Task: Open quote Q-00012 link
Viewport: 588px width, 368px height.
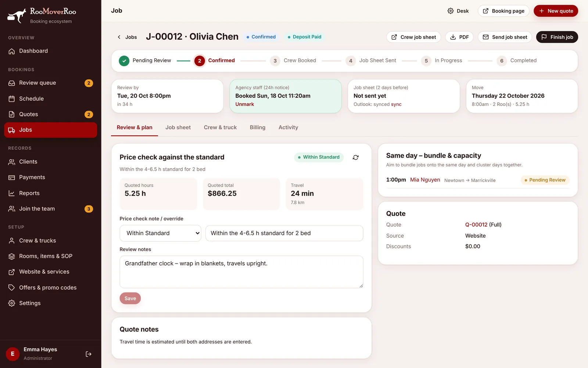Action: 476,225
